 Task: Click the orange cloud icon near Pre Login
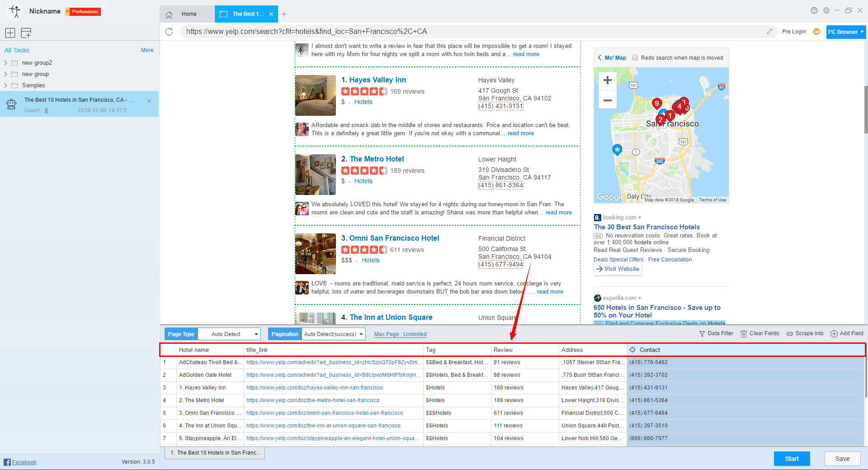[816, 32]
